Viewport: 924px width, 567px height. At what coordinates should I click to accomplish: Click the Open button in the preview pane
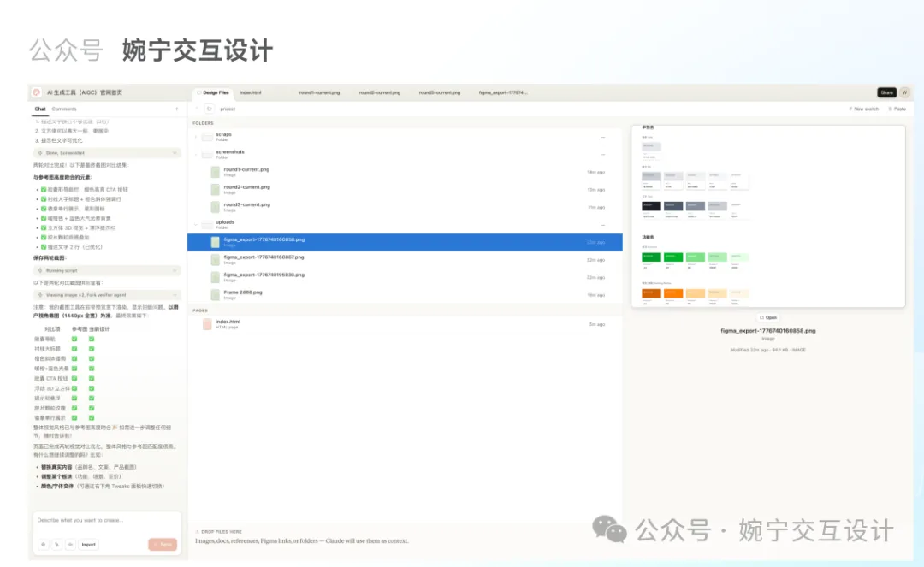[x=769, y=317]
